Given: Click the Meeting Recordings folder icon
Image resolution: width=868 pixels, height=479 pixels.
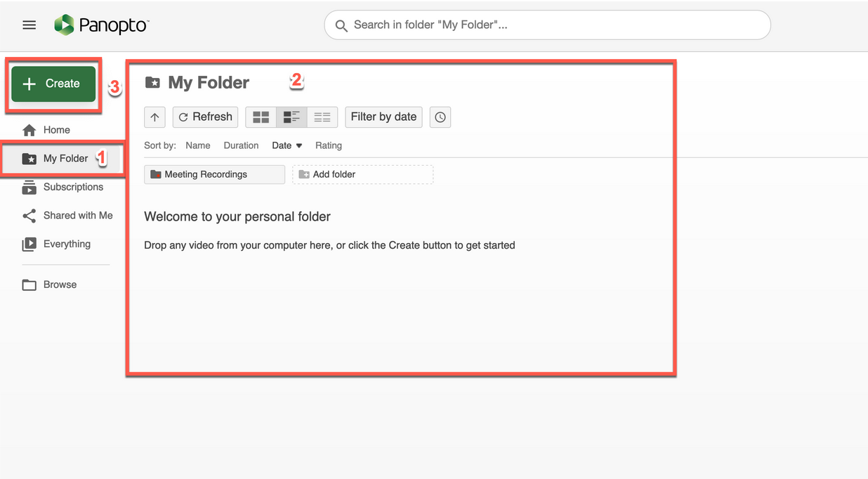Looking at the screenshot, I should click(x=156, y=174).
